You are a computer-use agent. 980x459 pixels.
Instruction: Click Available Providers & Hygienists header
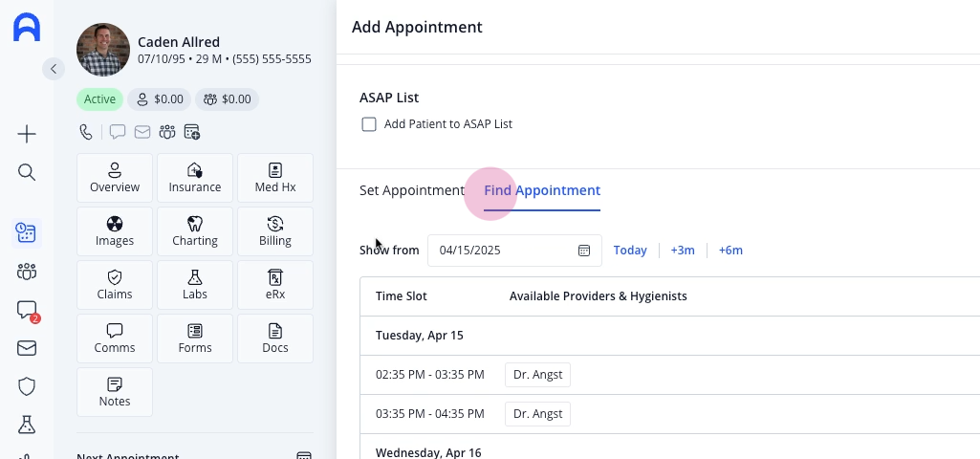click(x=599, y=296)
